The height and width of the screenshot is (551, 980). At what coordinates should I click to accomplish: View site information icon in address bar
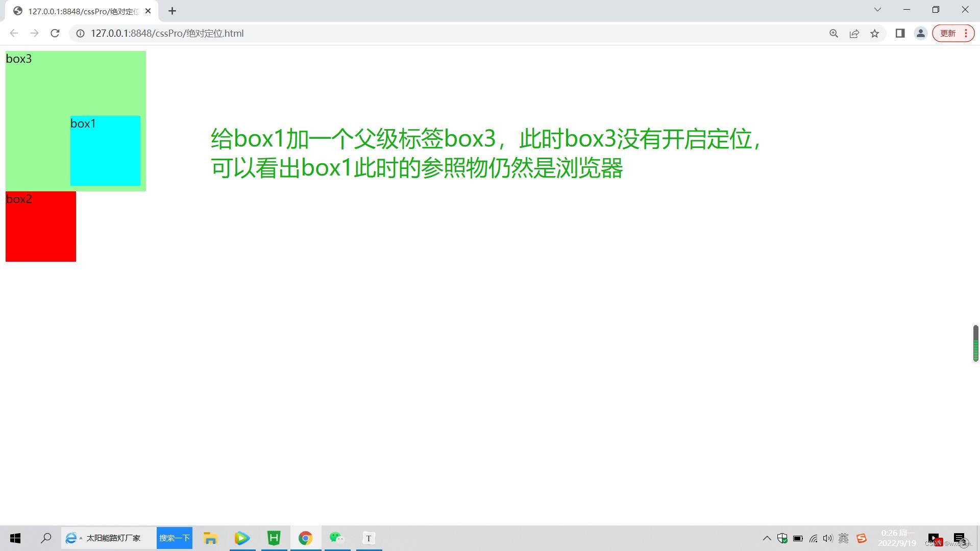[80, 33]
